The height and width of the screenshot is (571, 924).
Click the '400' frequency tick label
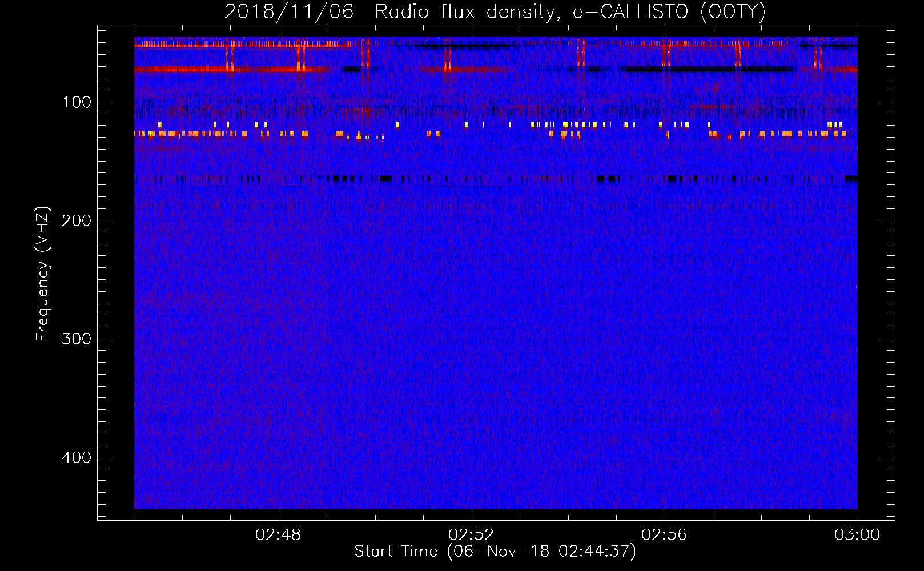tap(77, 457)
